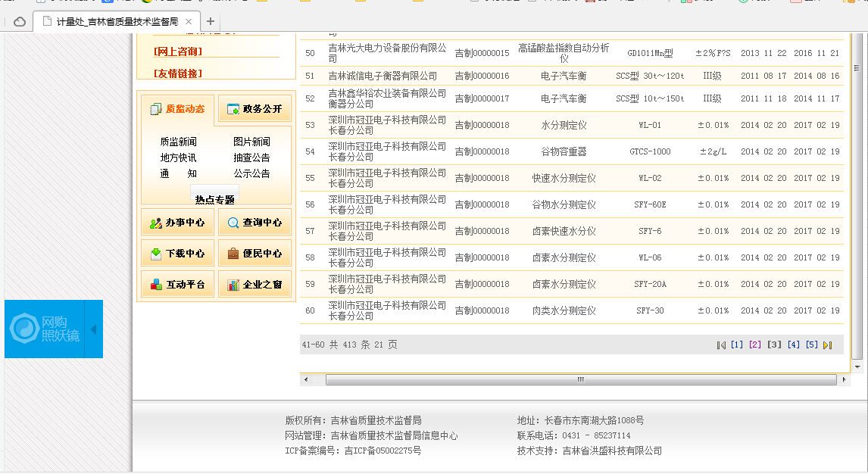Screen dimensions: 868x474
Task: Click the 网购照妖镜 logo widget
Action: click(44, 329)
